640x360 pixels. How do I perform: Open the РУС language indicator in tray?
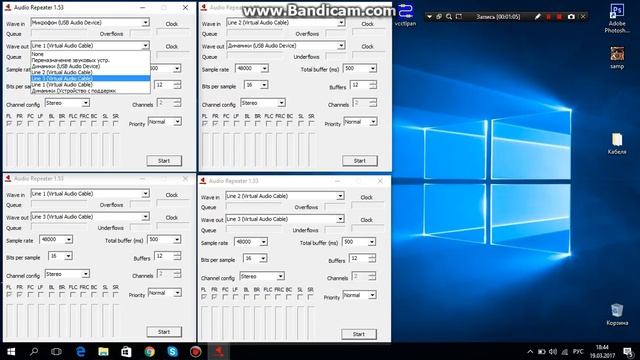pos(578,351)
